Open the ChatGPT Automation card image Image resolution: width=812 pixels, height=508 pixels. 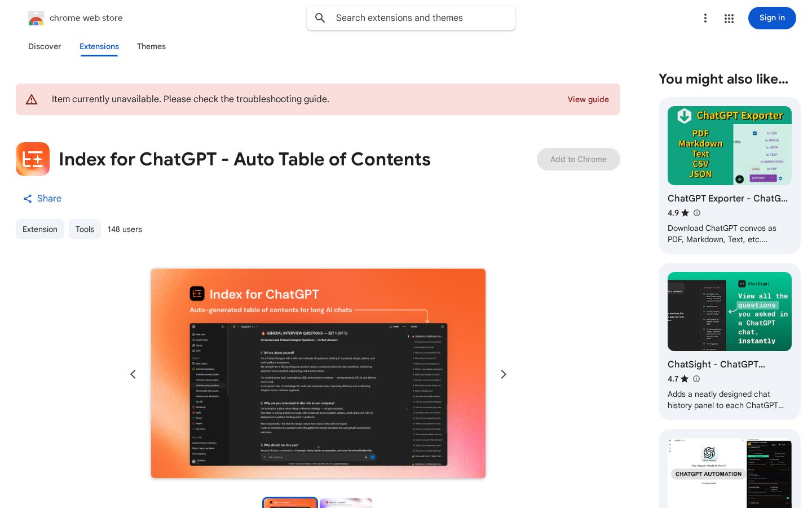point(730,473)
